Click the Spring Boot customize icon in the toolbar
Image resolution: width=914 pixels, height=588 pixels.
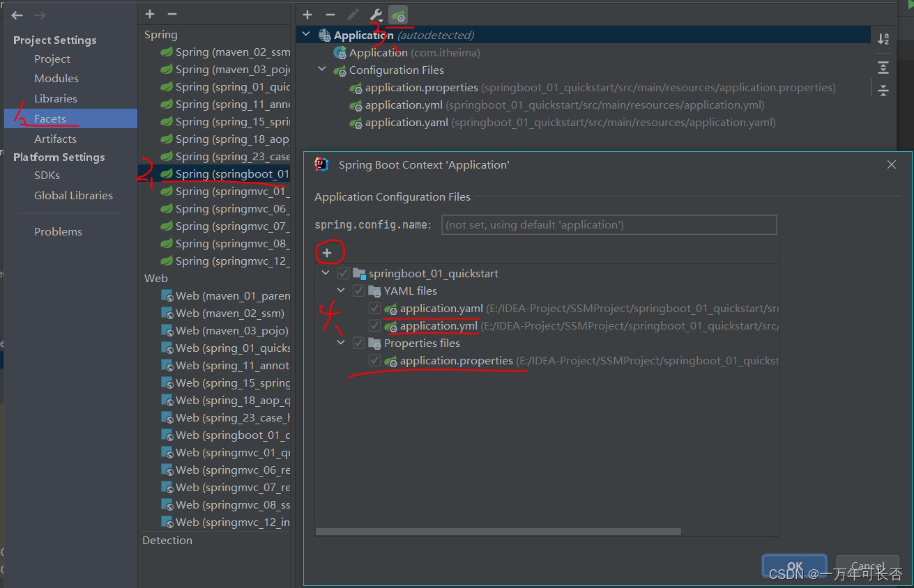click(398, 15)
